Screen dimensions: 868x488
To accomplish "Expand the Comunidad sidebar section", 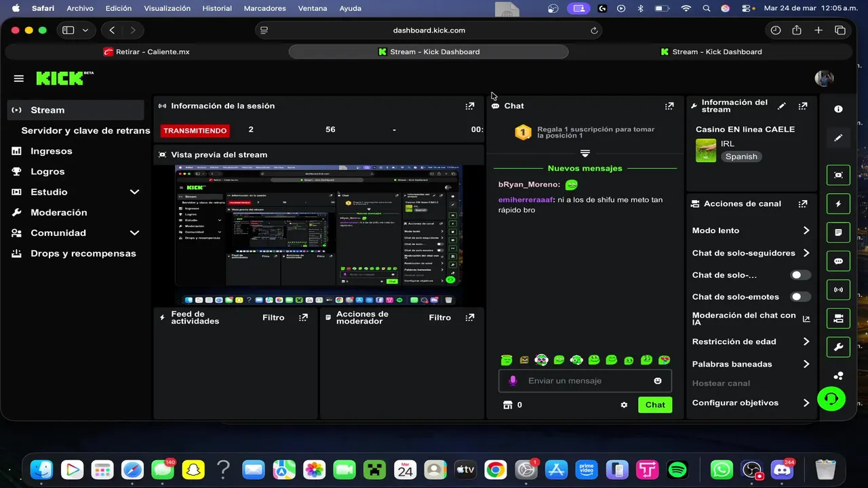I will [134, 232].
